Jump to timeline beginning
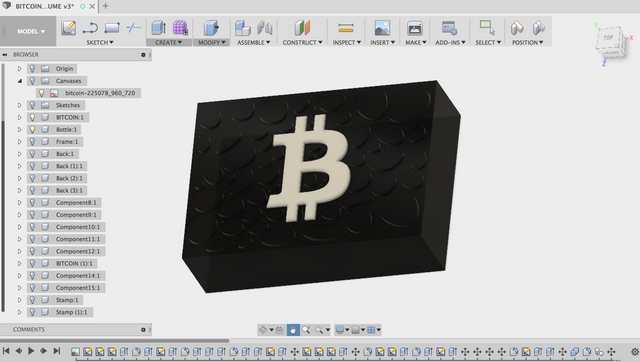 point(6,351)
